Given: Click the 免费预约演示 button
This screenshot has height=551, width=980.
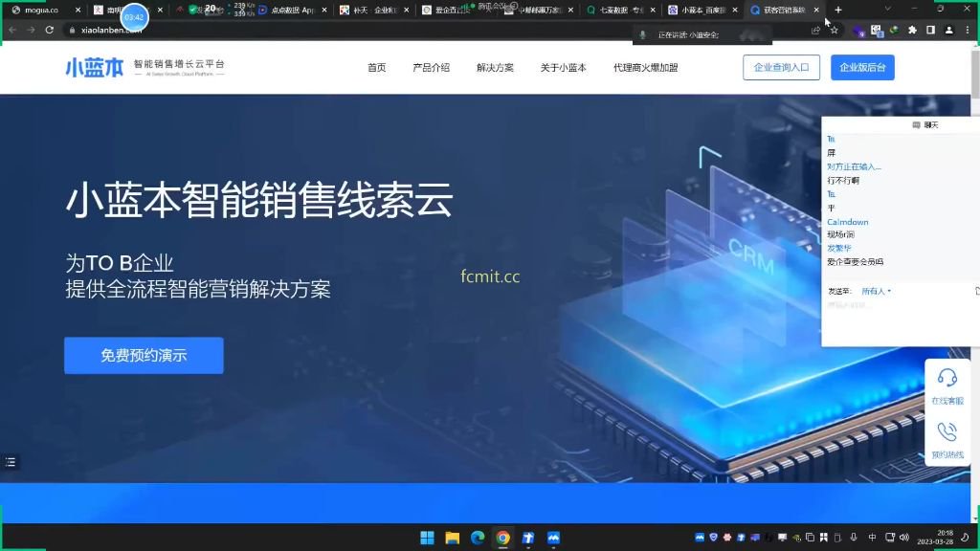Looking at the screenshot, I should point(144,356).
